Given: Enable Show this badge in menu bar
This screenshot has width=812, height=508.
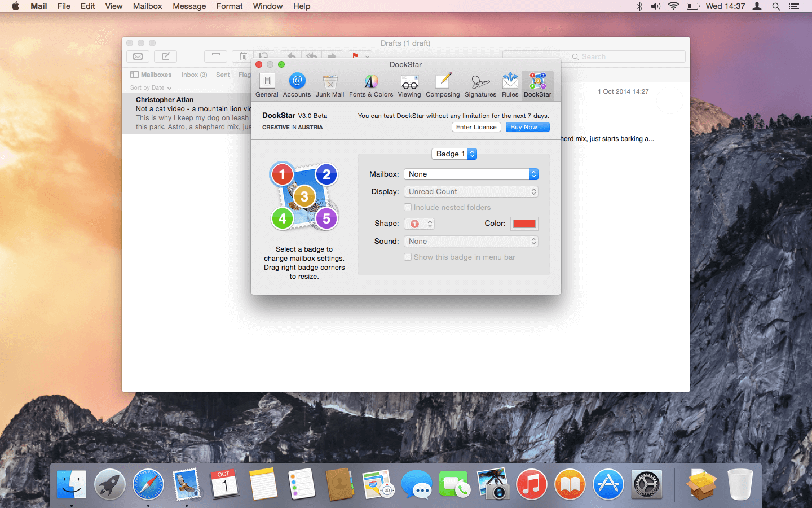Looking at the screenshot, I should (x=408, y=257).
